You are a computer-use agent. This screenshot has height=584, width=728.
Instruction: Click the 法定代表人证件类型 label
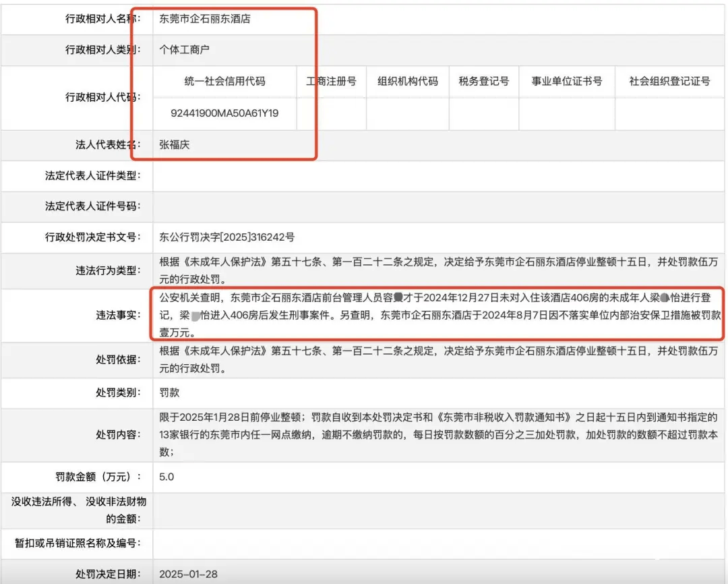[92, 175]
